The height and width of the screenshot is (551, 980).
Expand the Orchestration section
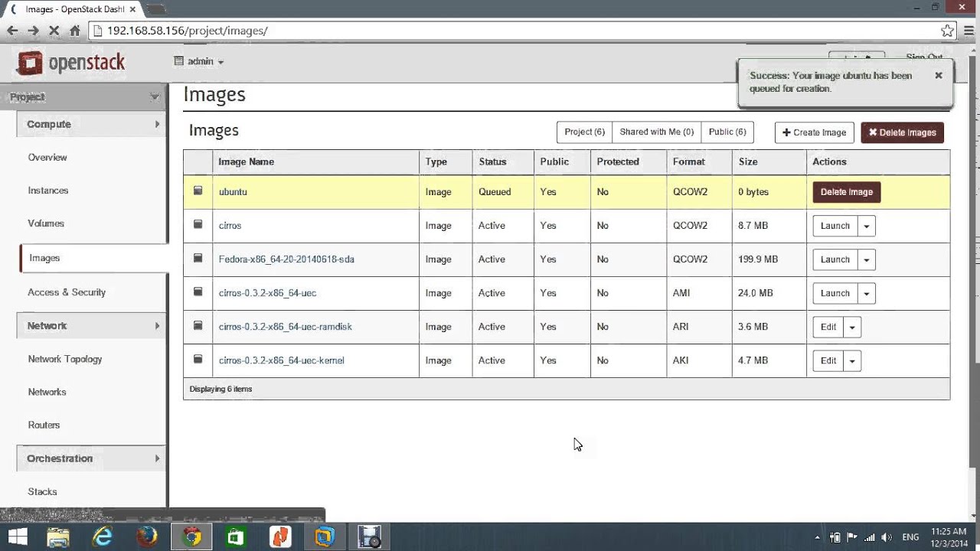click(x=90, y=458)
